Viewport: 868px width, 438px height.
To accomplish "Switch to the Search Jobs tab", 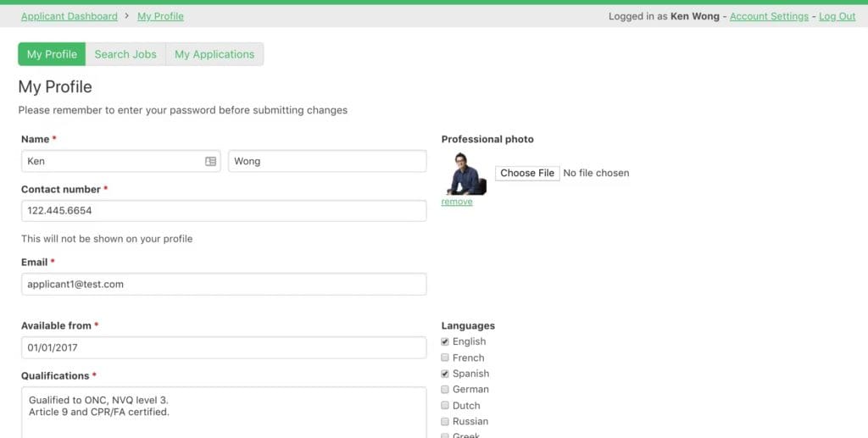I will (125, 54).
